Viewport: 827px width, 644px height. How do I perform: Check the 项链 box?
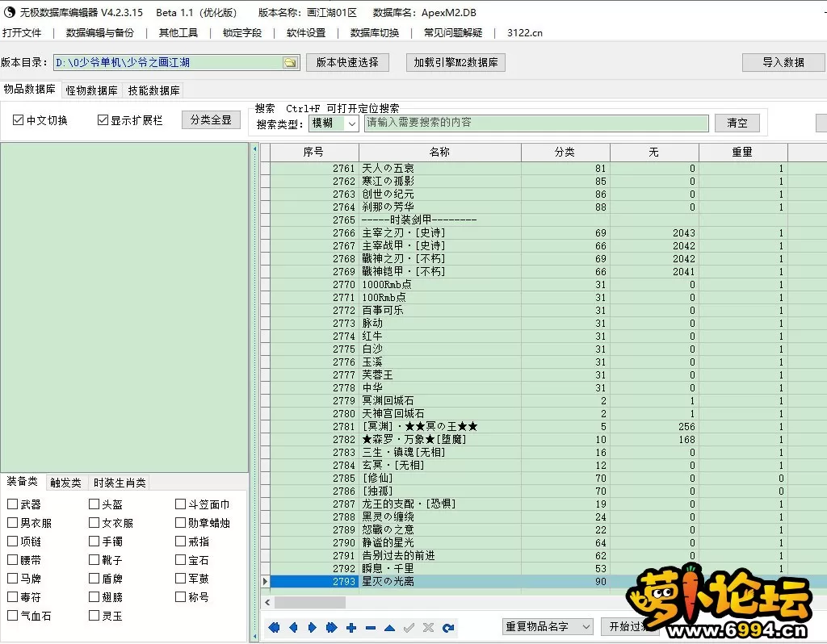click(x=13, y=542)
